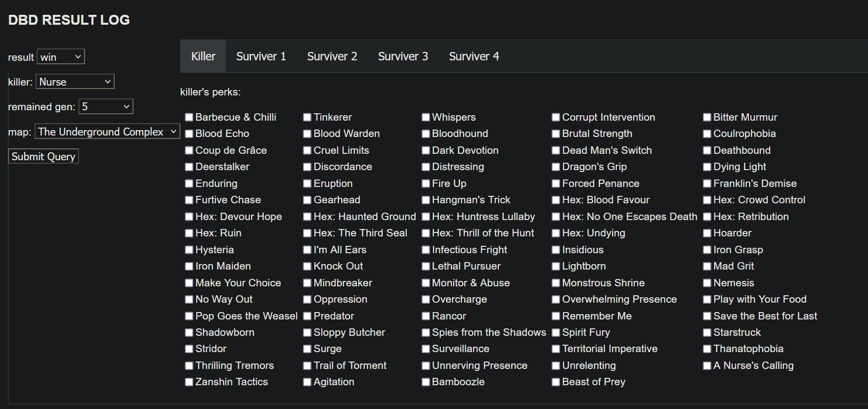Enable the Spirit Fury checkbox
Image resolution: width=868 pixels, height=409 pixels.
tap(556, 332)
